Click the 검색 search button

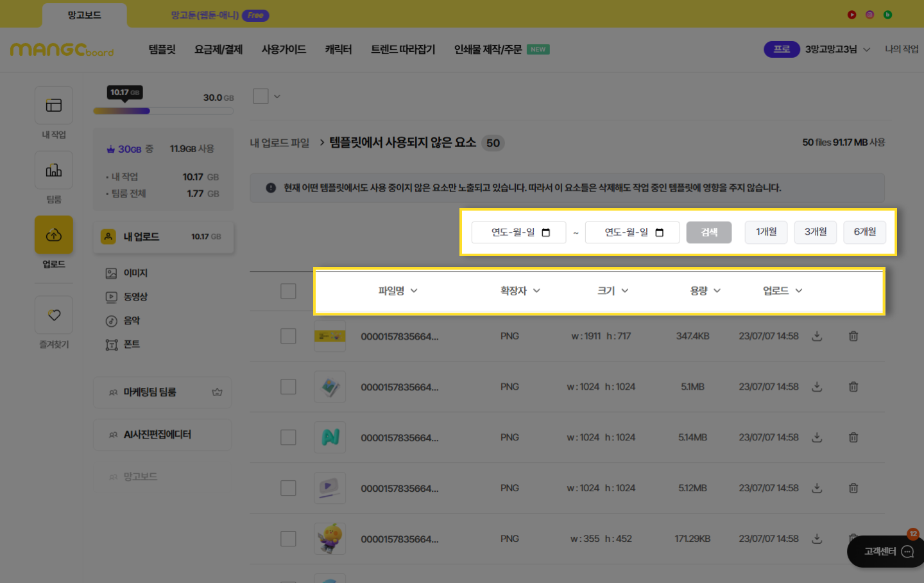pos(708,232)
